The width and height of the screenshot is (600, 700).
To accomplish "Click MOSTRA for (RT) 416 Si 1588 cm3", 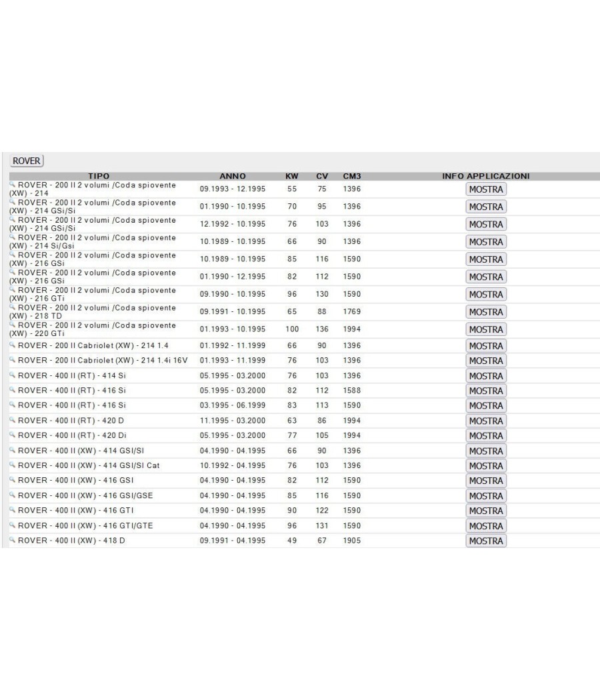I will coord(486,391).
